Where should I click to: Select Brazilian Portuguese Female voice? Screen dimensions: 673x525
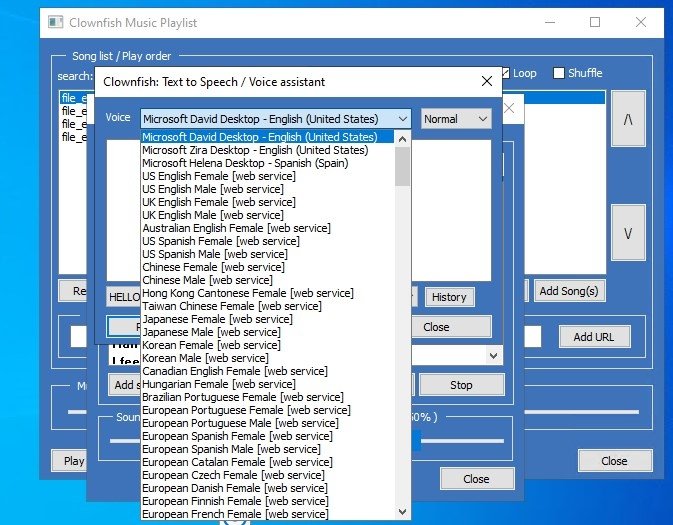(267, 397)
